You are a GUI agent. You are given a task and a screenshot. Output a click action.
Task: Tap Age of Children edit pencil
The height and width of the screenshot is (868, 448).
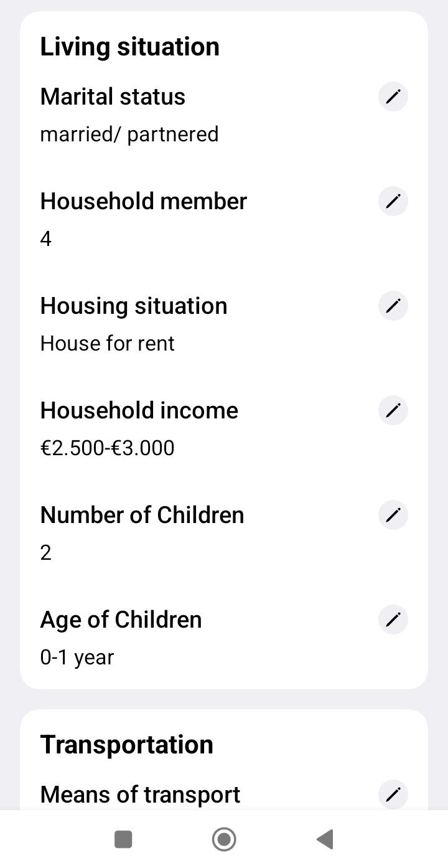click(x=393, y=620)
